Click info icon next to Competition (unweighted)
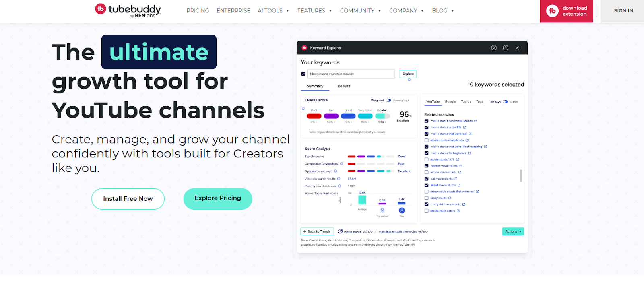Viewport: 644px width, 291px height. click(x=341, y=164)
